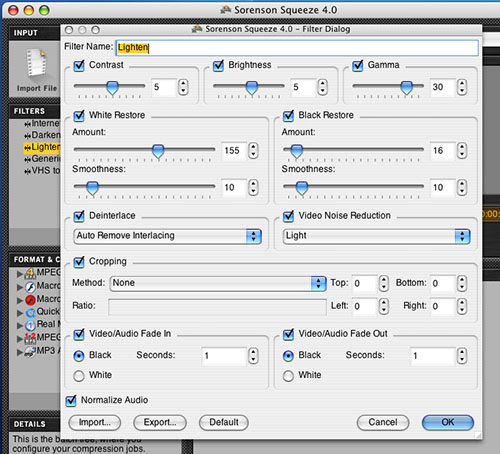Expand the Macromedia Flash format row
The image size is (500, 454).
[x=20, y=287]
